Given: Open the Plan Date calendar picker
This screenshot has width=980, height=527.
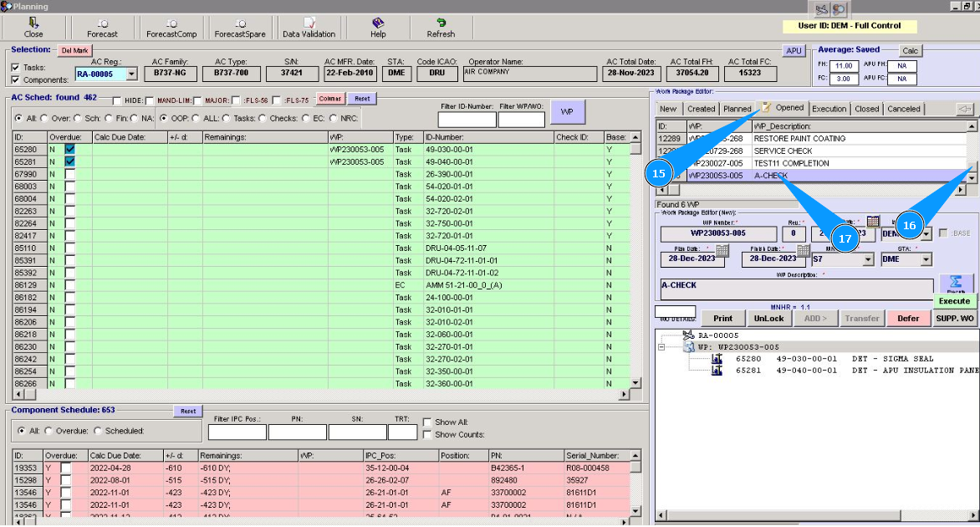Looking at the screenshot, I should [722, 251].
